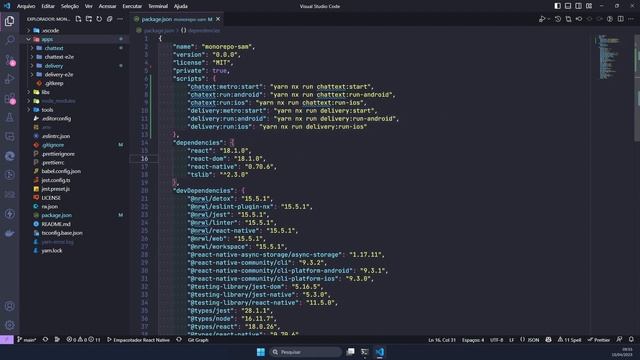Screen dimensions: 640x360
Task: Open the Terminal menu
Action: tap(158, 6)
